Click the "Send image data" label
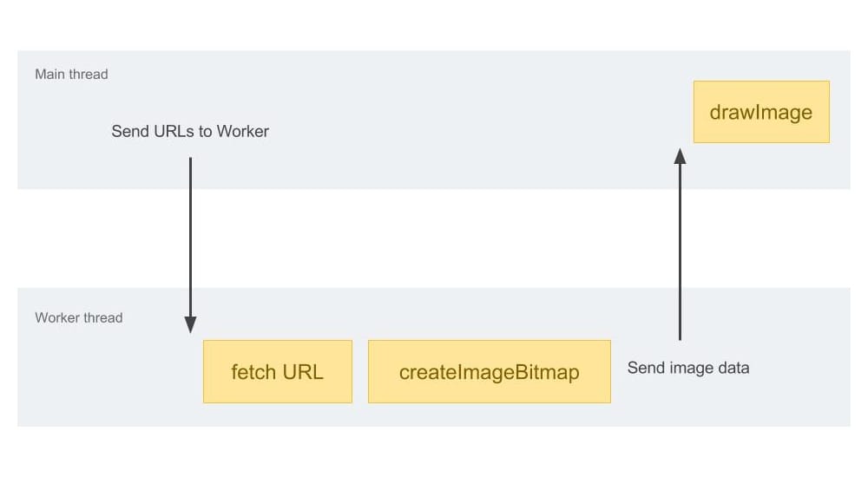Viewport: 868px width, 477px height. [687, 368]
